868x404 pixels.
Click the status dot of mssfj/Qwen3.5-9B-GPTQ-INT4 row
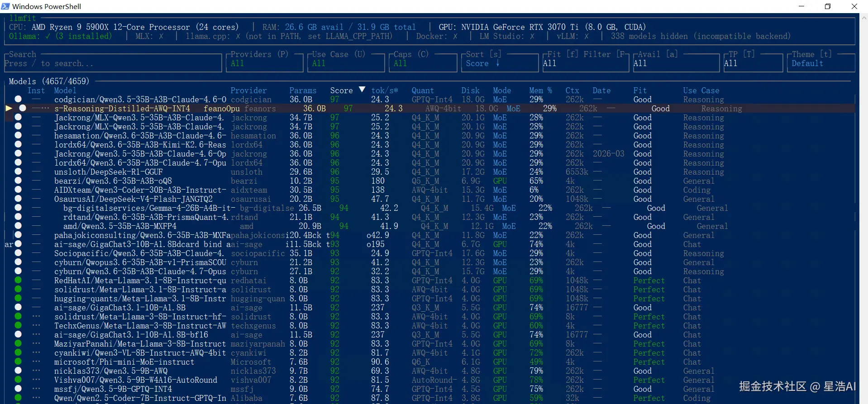pos(18,389)
